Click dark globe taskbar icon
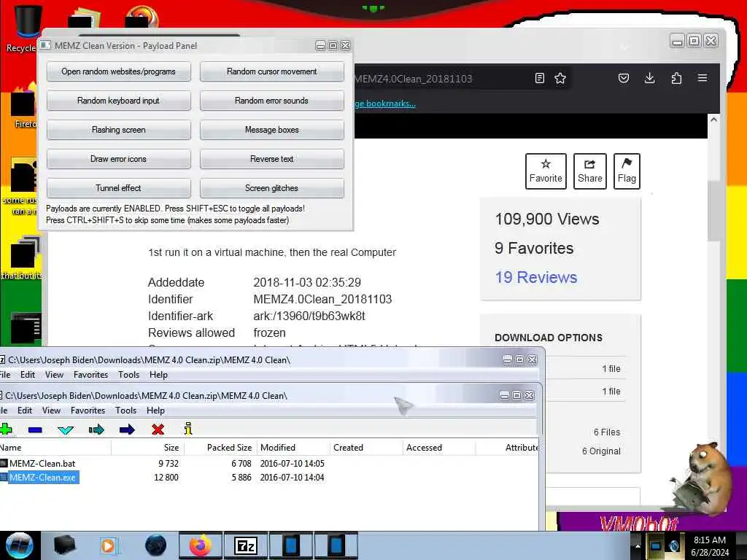The height and width of the screenshot is (560, 747). pyautogui.click(x=156, y=545)
